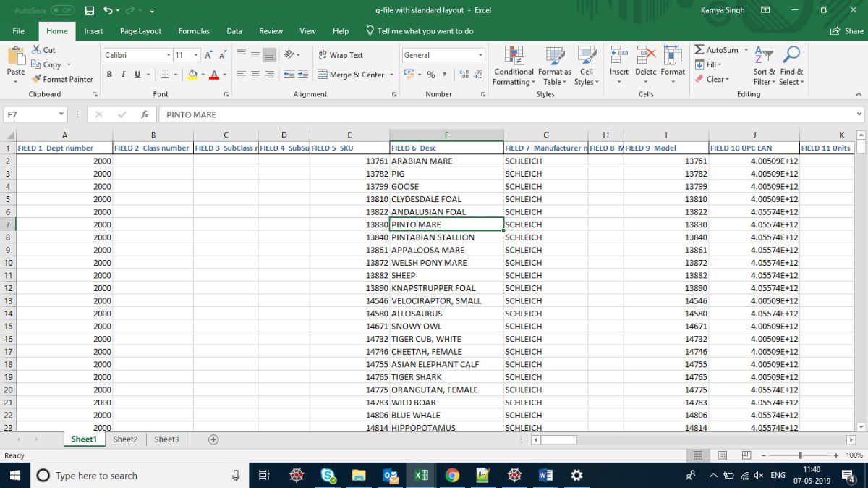Toggle Bold formatting
868x488 pixels.
click(109, 75)
